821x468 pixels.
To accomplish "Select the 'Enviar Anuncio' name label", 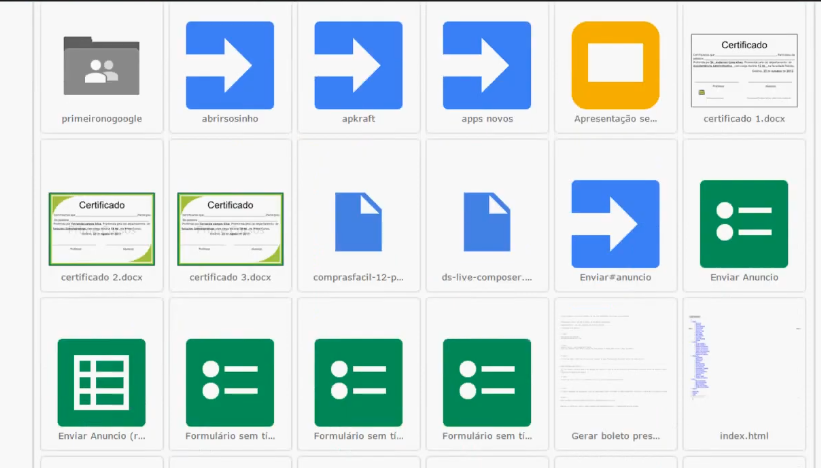I will click(744, 277).
